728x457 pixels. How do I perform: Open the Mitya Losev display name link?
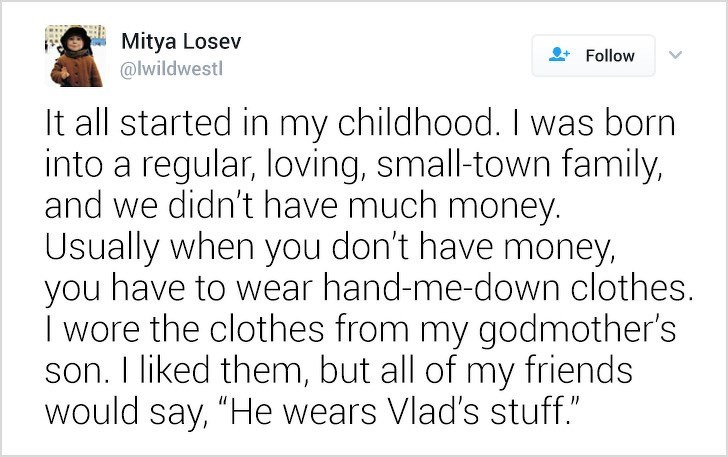(180, 43)
